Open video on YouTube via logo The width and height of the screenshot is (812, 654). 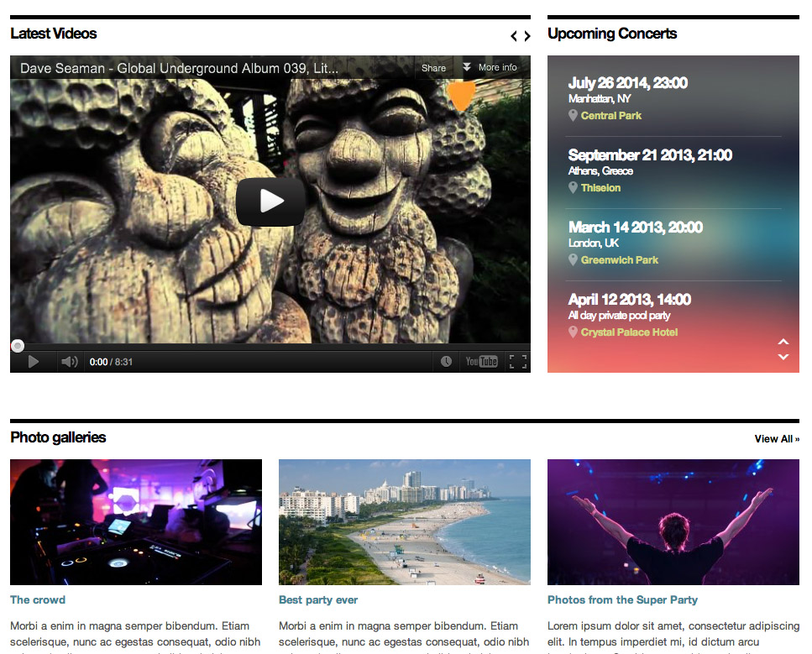click(x=481, y=362)
